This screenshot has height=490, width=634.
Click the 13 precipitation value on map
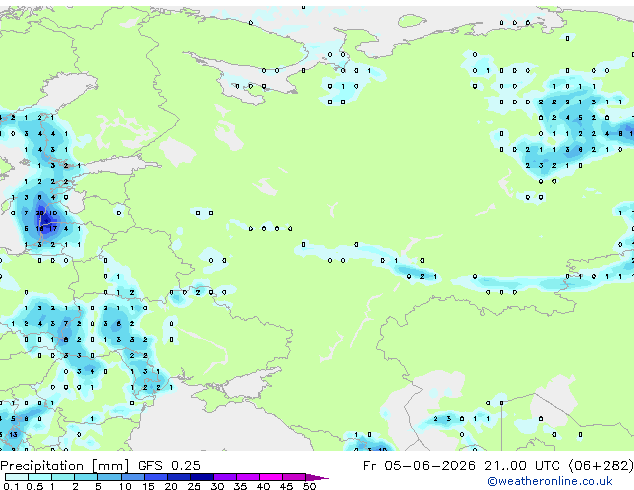pos(13,435)
